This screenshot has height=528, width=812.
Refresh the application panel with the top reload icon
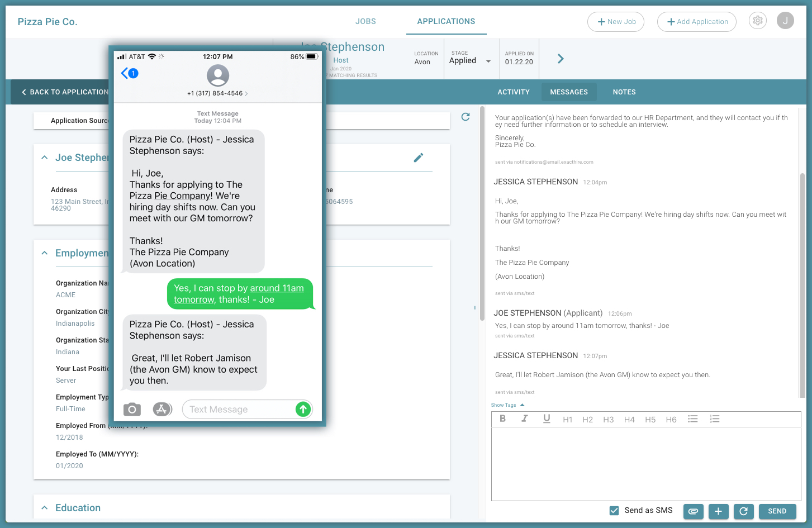tap(466, 117)
